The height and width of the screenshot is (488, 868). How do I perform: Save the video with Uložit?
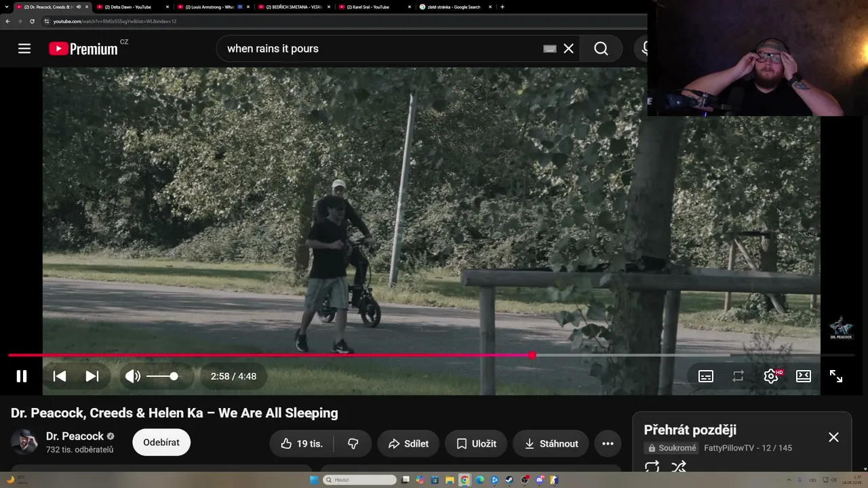[476, 444]
